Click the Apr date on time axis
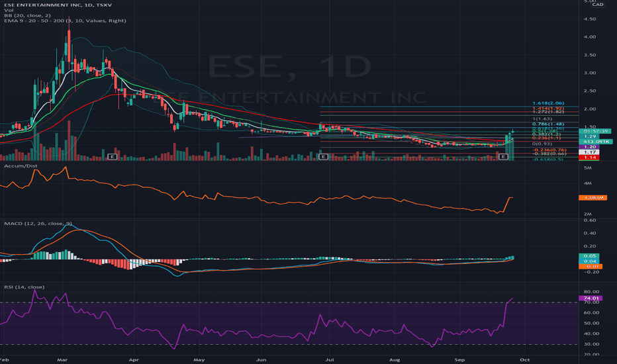 pyautogui.click(x=134, y=359)
